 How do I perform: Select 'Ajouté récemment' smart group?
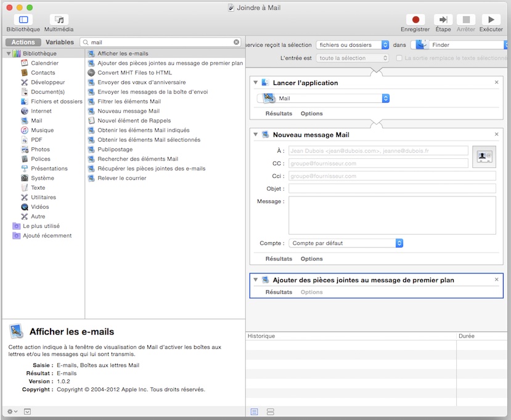coord(47,235)
